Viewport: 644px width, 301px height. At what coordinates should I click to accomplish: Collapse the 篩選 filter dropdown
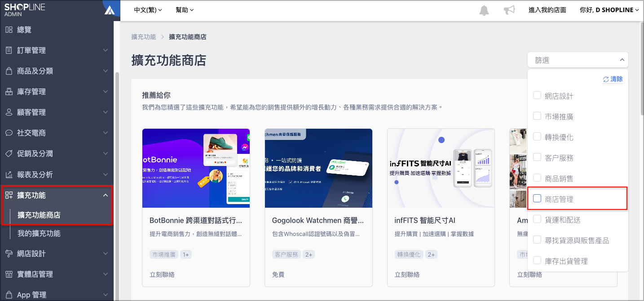point(578,60)
